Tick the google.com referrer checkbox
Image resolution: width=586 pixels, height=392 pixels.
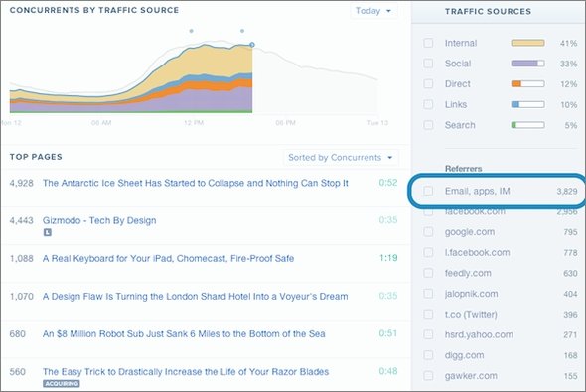[x=428, y=232]
